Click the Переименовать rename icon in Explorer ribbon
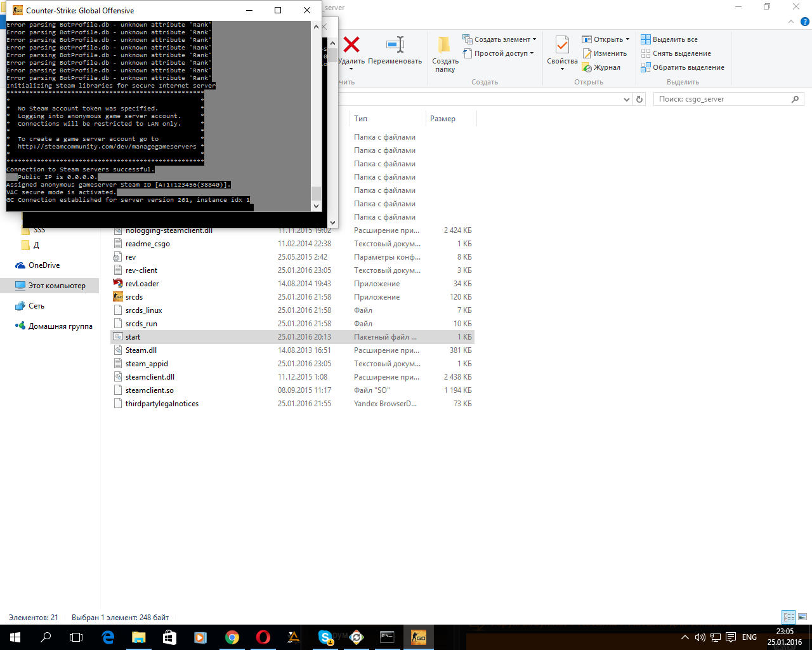The width and height of the screenshot is (812, 650). (x=395, y=44)
